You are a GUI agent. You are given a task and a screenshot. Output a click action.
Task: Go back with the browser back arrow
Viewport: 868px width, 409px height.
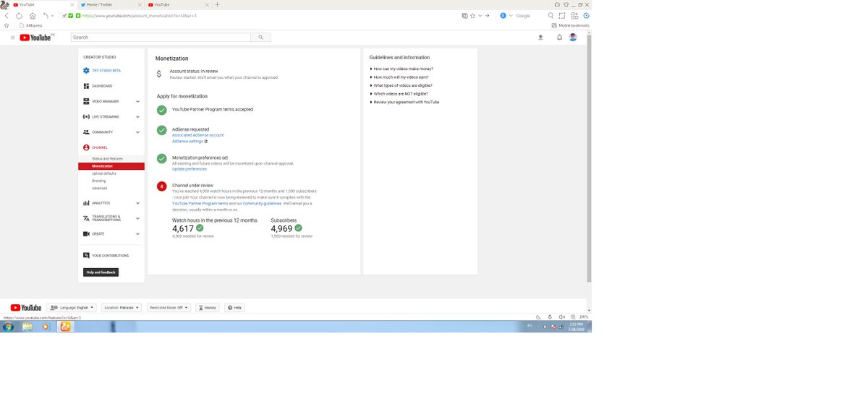pyautogui.click(x=7, y=15)
